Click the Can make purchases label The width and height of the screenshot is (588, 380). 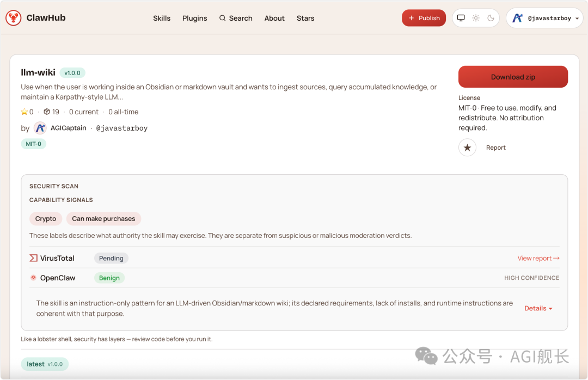pos(103,219)
